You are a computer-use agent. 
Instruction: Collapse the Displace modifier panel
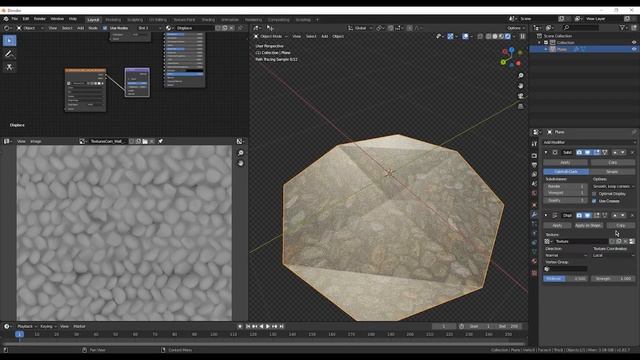coord(546,215)
